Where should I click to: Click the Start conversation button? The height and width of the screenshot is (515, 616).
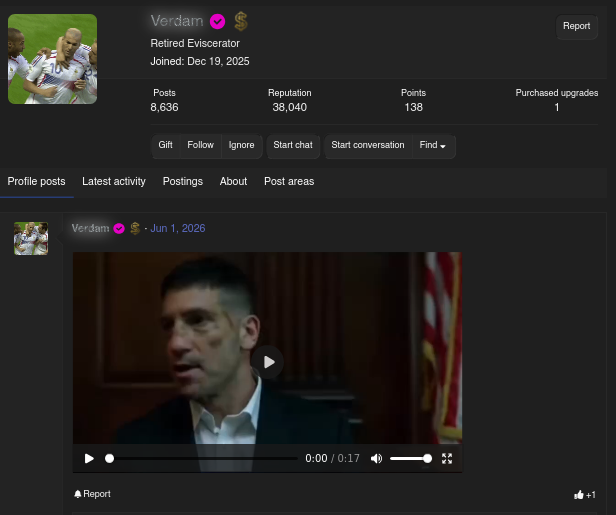tap(368, 145)
